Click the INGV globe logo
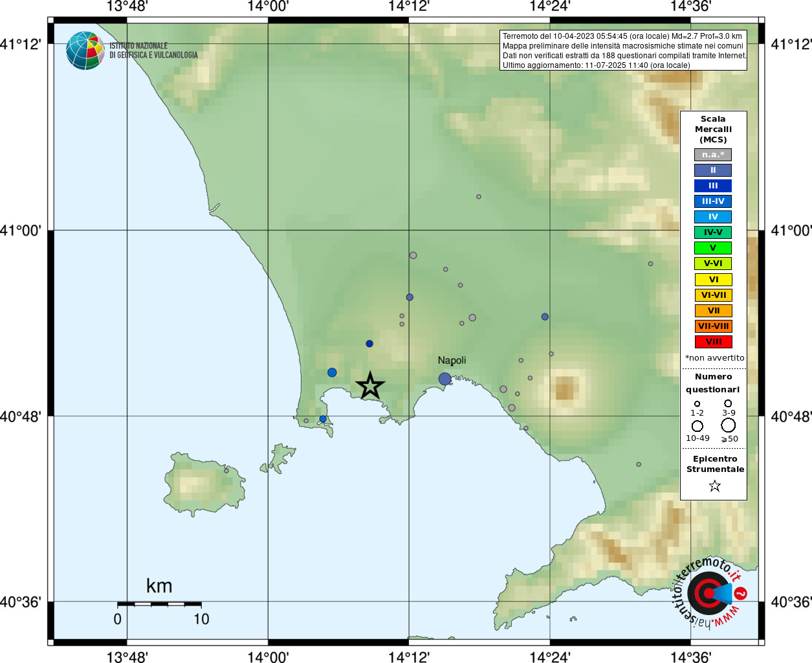 click(85, 51)
